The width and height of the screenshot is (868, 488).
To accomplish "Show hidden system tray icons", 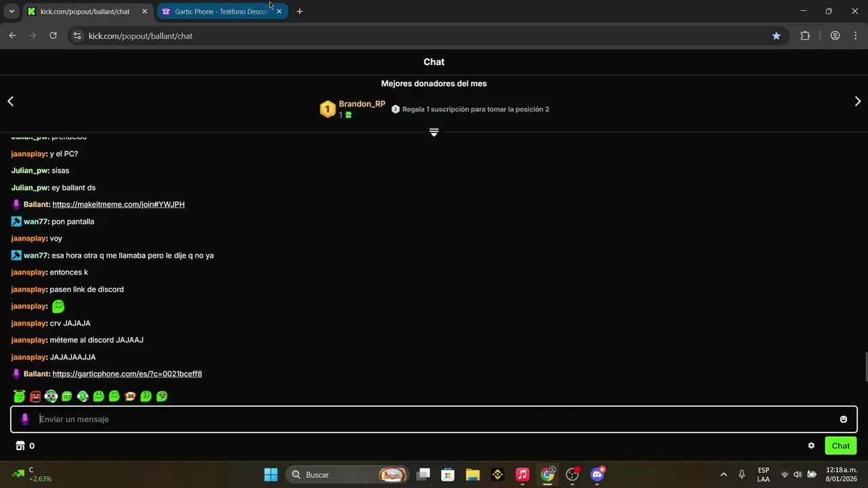I will (724, 474).
